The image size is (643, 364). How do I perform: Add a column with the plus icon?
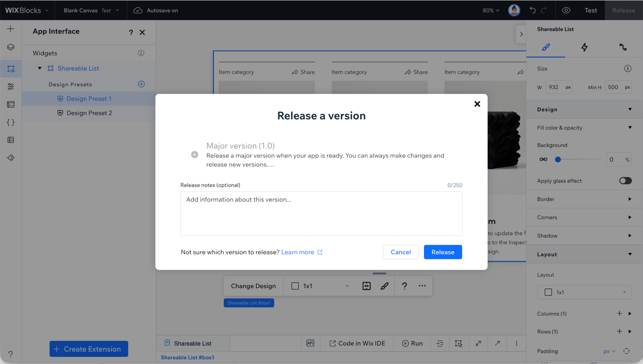pos(619,313)
